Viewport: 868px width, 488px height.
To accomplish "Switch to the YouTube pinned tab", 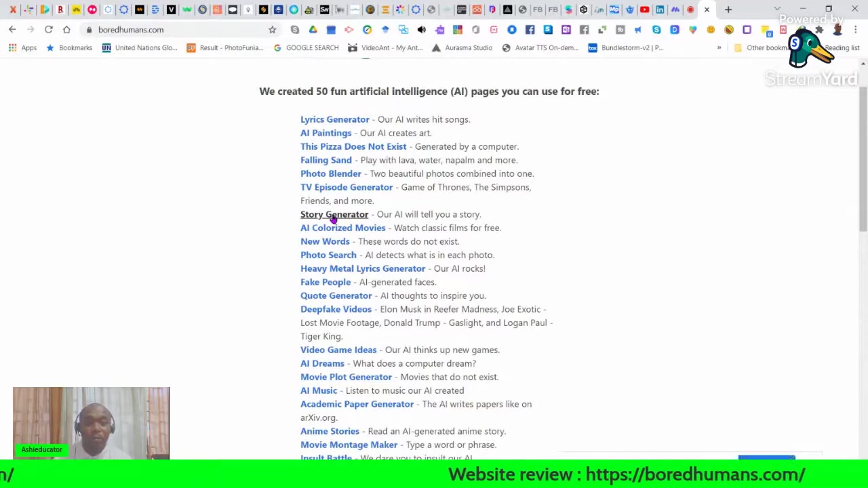I will [643, 9].
